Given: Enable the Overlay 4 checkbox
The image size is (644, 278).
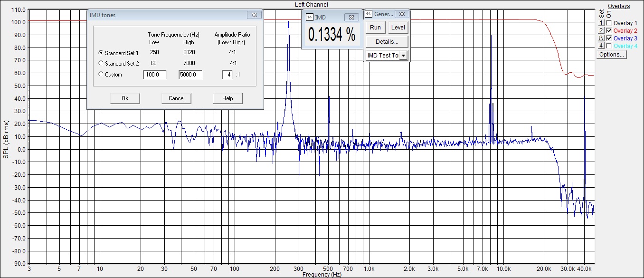Looking at the screenshot, I should point(609,46).
